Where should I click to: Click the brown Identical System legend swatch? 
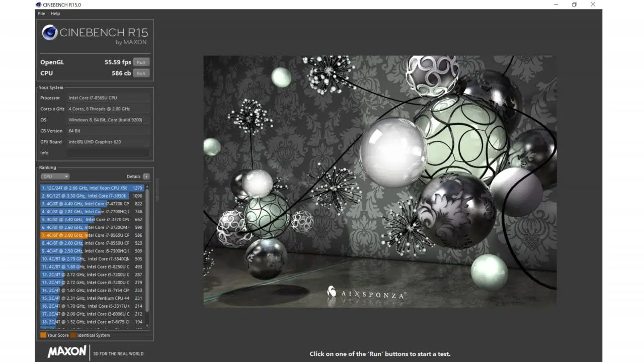pos(73,335)
